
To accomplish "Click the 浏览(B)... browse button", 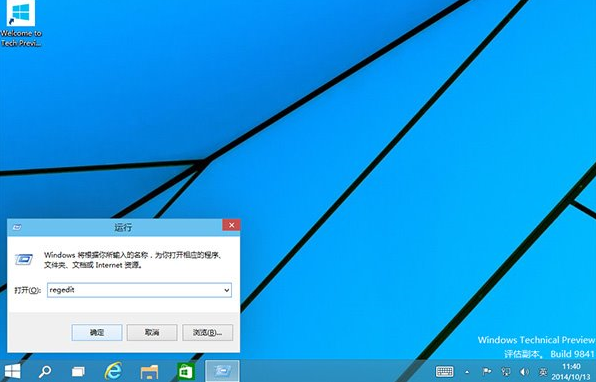I will [208, 333].
